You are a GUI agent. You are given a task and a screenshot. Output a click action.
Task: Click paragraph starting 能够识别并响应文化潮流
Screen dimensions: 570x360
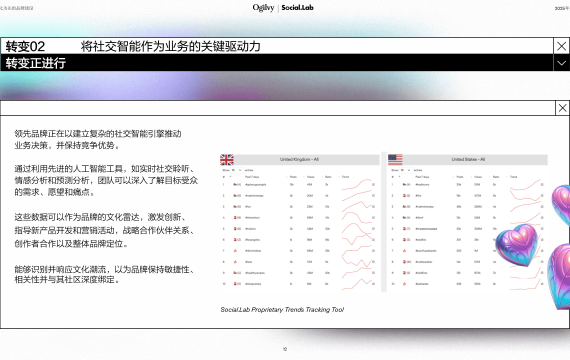click(105, 274)
